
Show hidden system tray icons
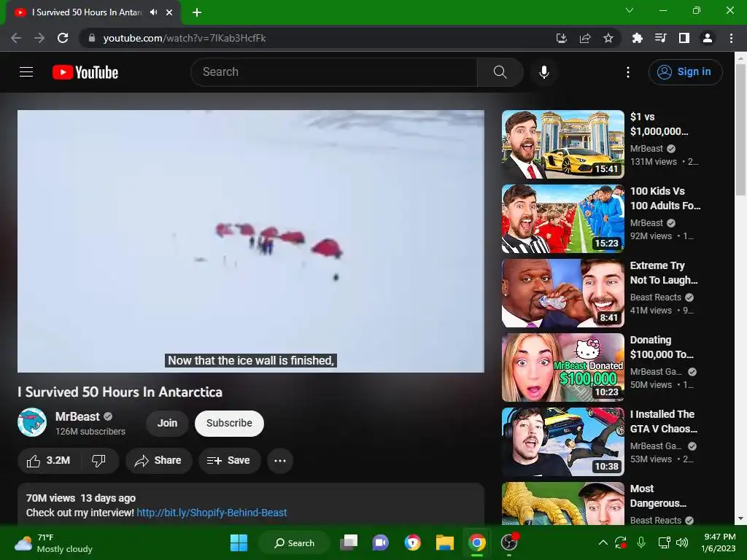603,542
